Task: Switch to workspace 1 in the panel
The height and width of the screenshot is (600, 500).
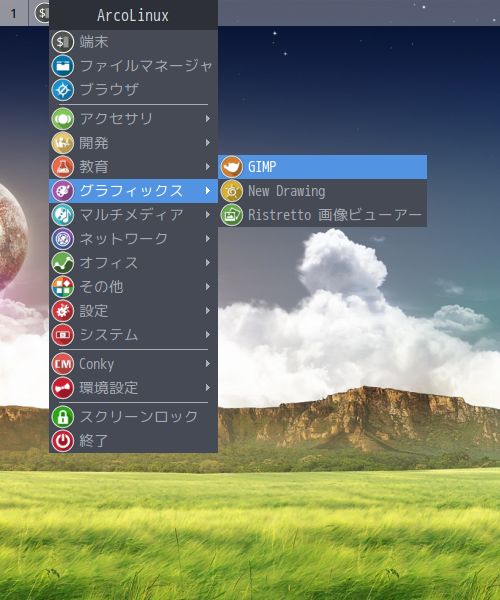Action: [14, 13]
